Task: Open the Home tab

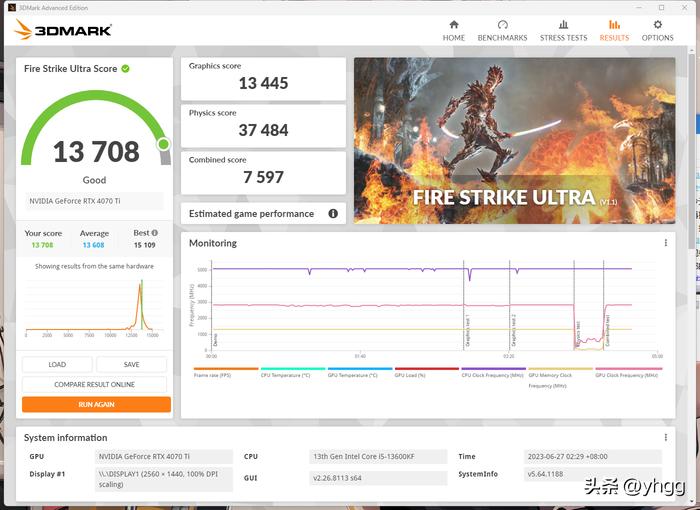Action: pyautogui.click(x=454, y=30)
